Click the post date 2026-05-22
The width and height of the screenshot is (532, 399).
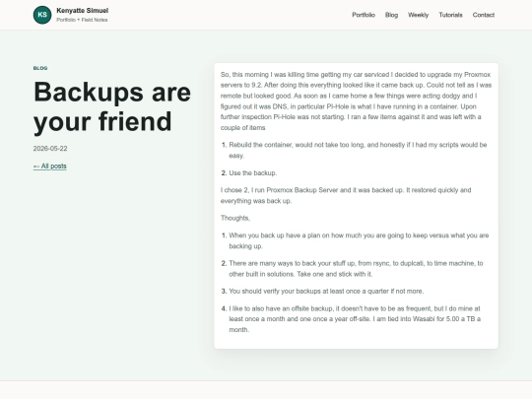(50, 149)
